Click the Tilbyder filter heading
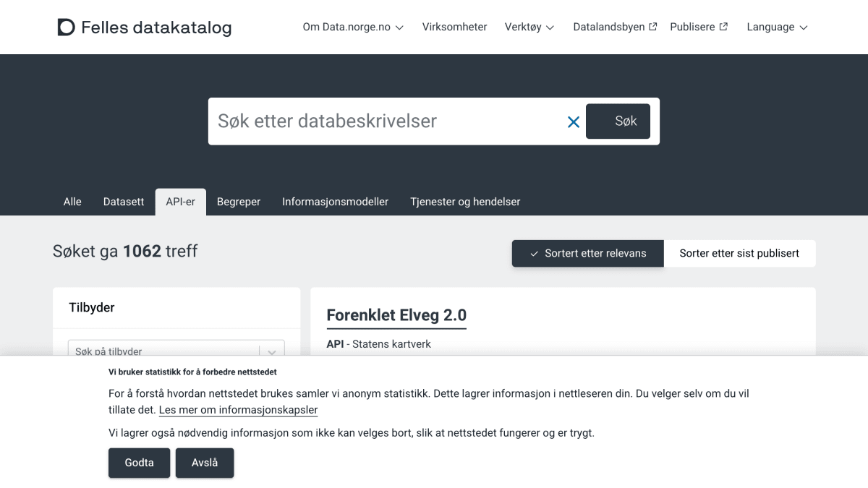Image resolution: width=868 pixels, height=488 pixels. click(x=92, y=307)
